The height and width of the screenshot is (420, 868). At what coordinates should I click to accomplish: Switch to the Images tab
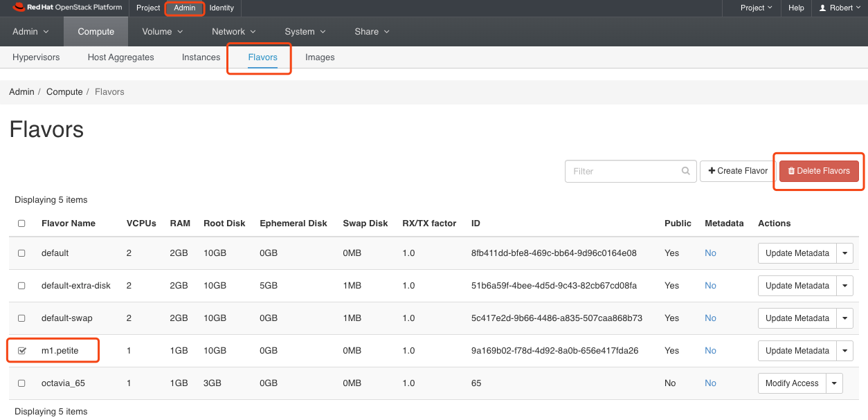[320, 57]
